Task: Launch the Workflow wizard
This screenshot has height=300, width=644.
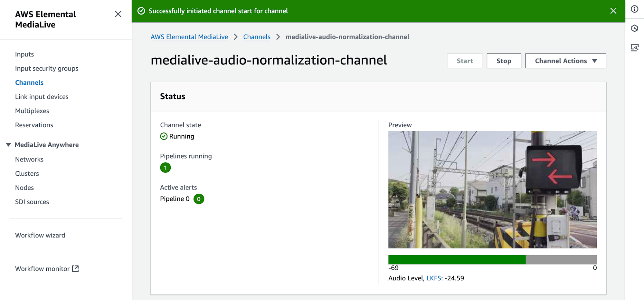Action: click(40, 235)
